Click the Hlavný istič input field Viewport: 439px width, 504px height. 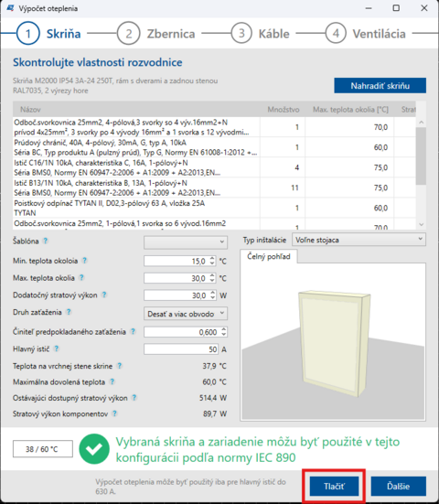(x=181, y=349)
